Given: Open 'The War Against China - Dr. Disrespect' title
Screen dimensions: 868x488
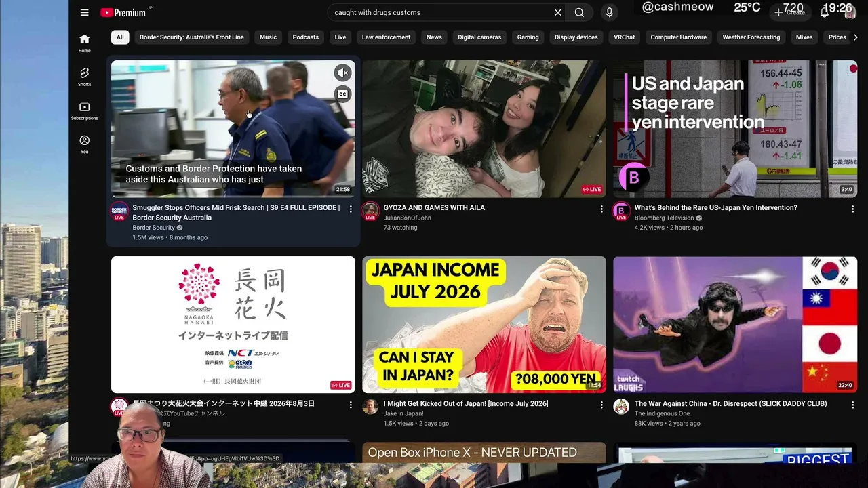Looking at the screenshot, I should 730,403.
